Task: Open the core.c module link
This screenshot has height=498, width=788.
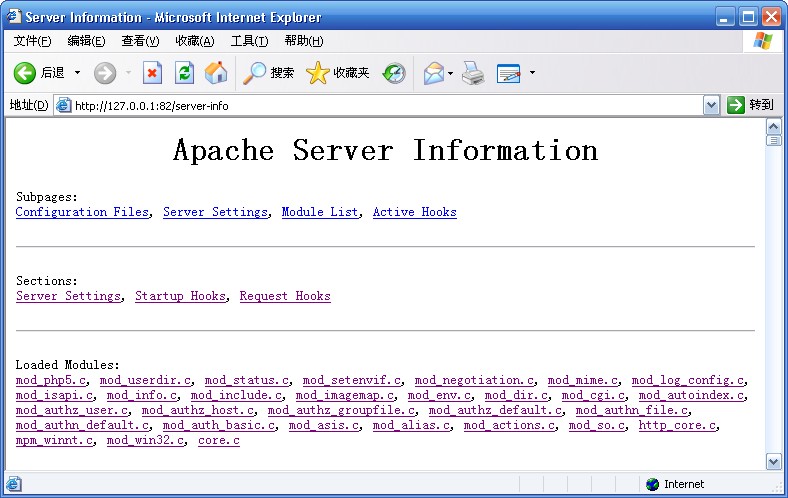Action: pyautogui.click(x=219, y=441)
